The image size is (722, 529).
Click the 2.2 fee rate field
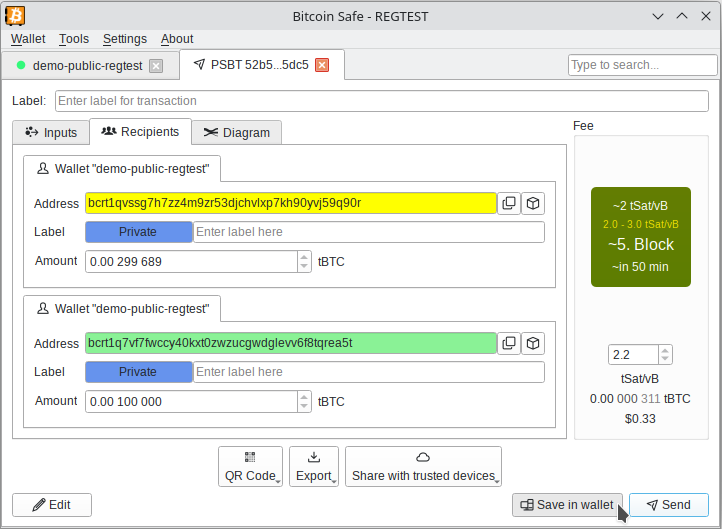click(633, 355)
